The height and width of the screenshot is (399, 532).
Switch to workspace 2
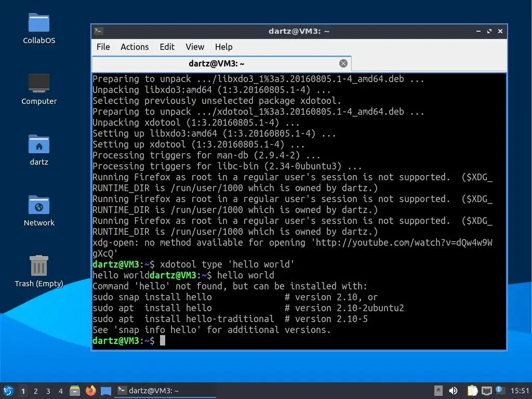click(x=36, y=391)
